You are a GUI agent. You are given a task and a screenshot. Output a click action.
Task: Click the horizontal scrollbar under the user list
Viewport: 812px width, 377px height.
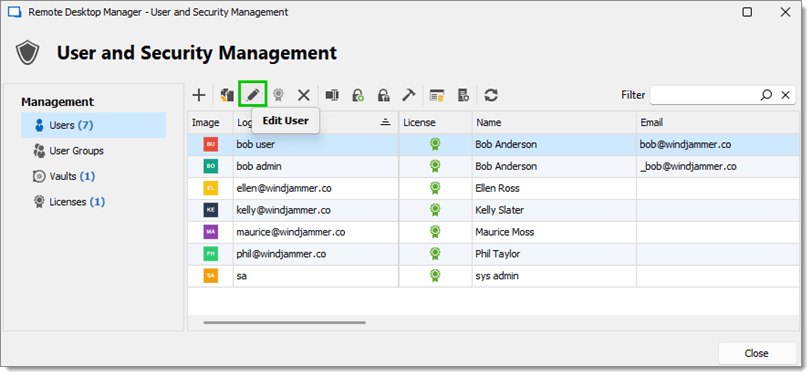click(284, 323)
